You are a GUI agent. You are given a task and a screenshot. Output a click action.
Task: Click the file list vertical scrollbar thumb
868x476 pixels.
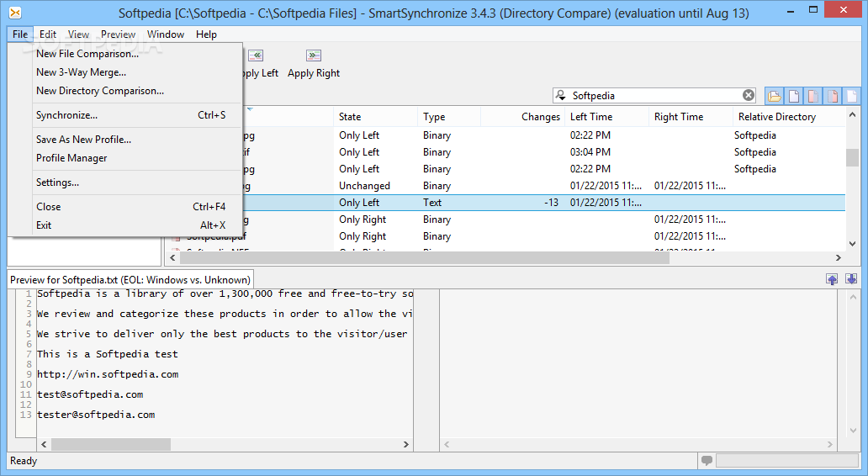coord(852,157)
